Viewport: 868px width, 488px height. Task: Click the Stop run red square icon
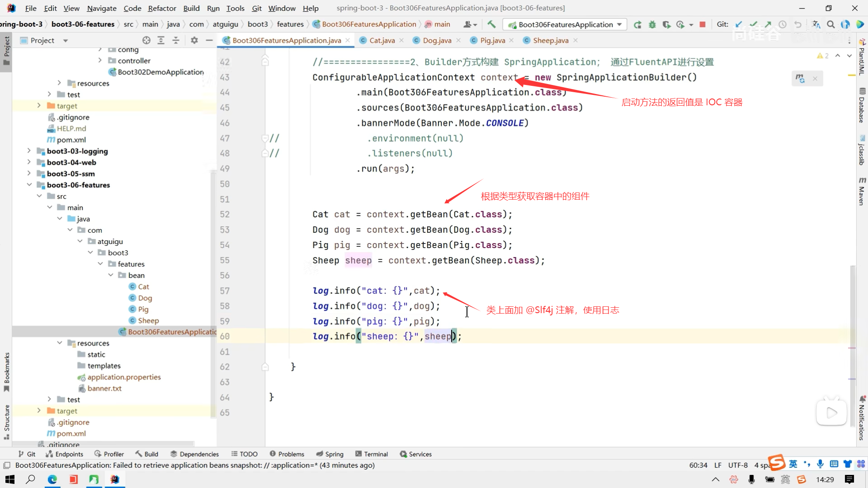click(702, 24)
